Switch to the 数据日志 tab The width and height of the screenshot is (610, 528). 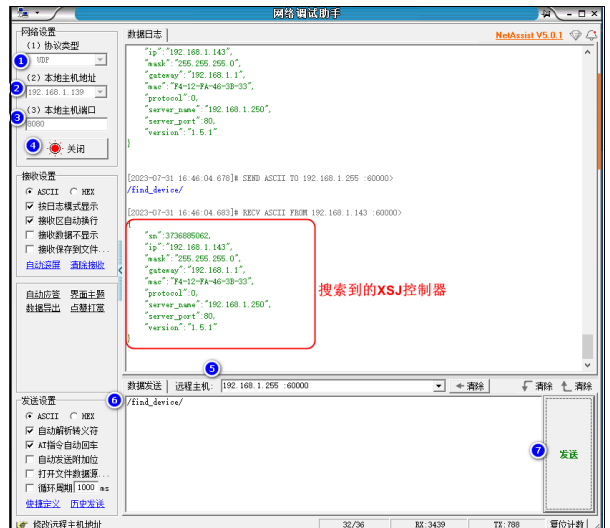[145, 34]
